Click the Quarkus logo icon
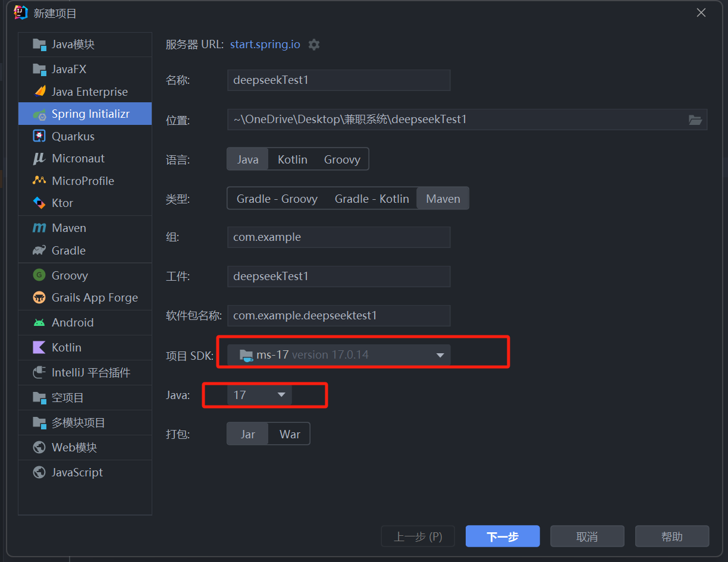Screen dimensions: 728x562 [39, 136]
